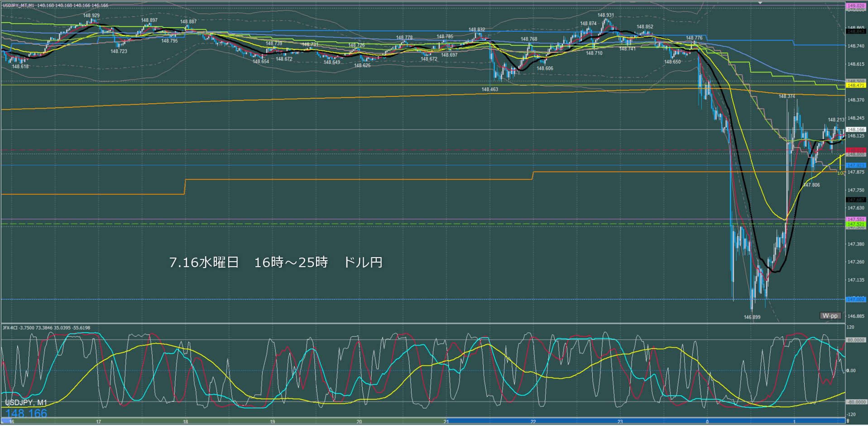Screen dimensions: 868x426
Task: Click the yellow 148.471 price tag
Action: tap(856, 86)
